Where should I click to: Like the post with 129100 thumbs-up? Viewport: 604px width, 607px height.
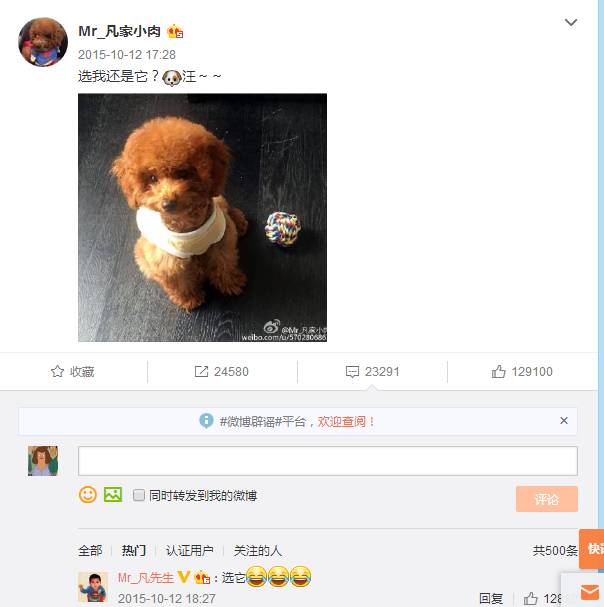pos(498,372)
